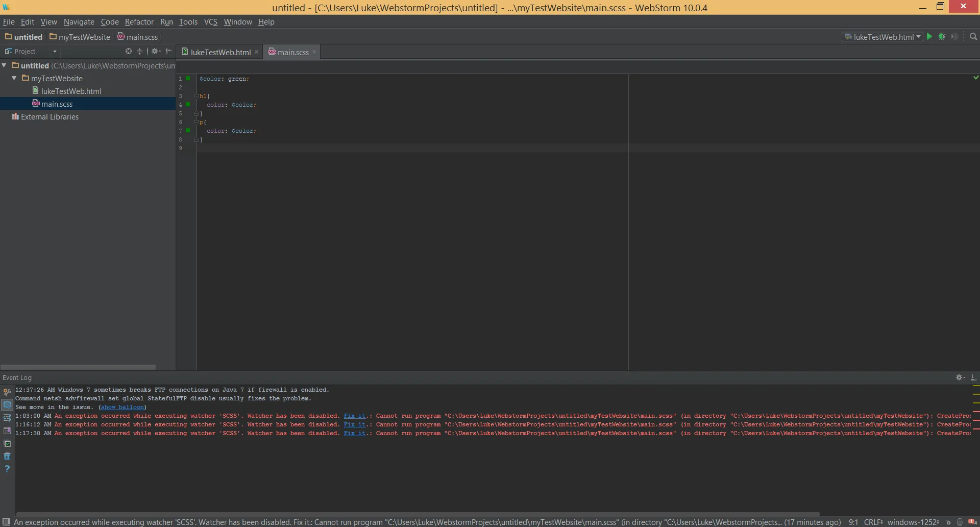Hide the Project panel with the pin-left icon
This screenshot has height=527, width=980.
(x=169, y=51)
